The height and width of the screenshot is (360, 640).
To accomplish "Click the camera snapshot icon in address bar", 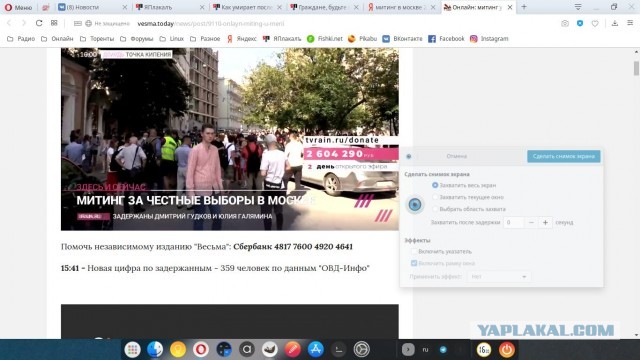I will (x=565, y=24).
